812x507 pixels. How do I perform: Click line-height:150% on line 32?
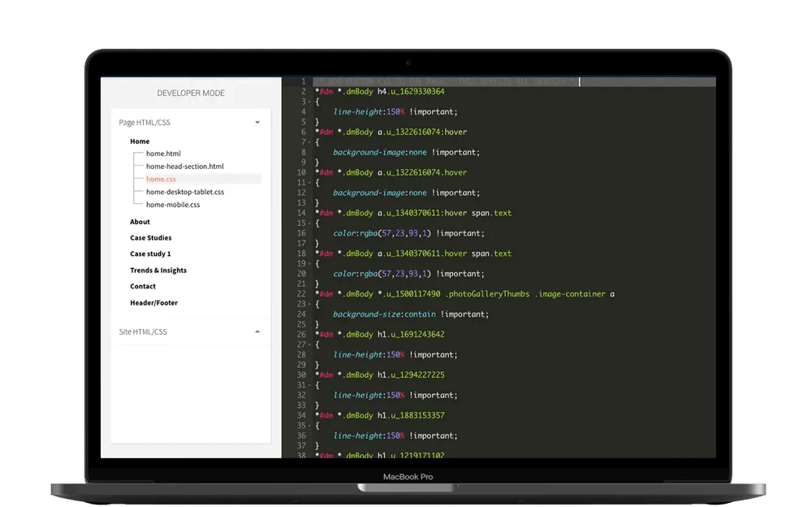(x=369, y=395)
